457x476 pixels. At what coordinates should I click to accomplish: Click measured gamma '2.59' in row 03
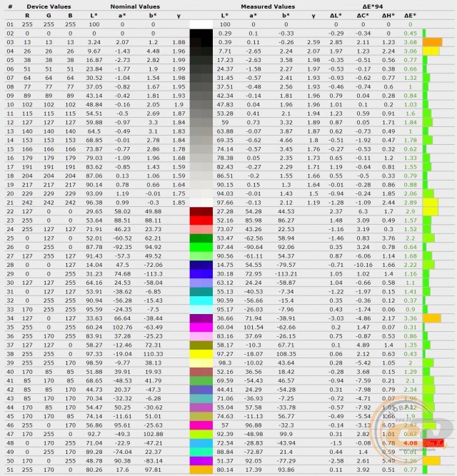pos(313,42)
